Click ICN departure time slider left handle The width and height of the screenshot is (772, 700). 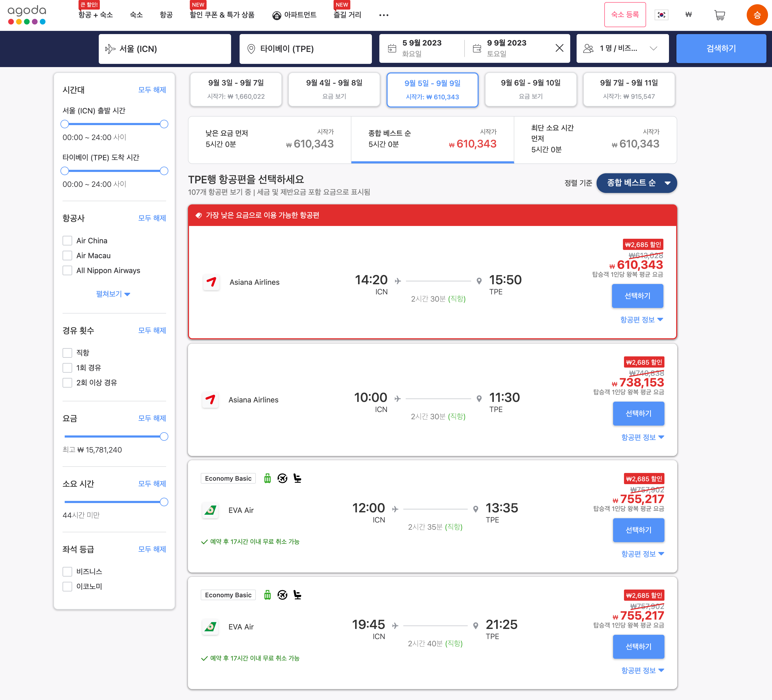pos(65,124)
